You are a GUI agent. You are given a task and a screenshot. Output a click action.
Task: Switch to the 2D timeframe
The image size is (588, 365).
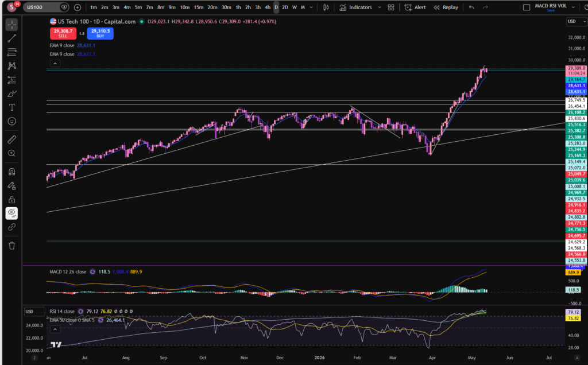pyautogui.click(x=285, y=7)
